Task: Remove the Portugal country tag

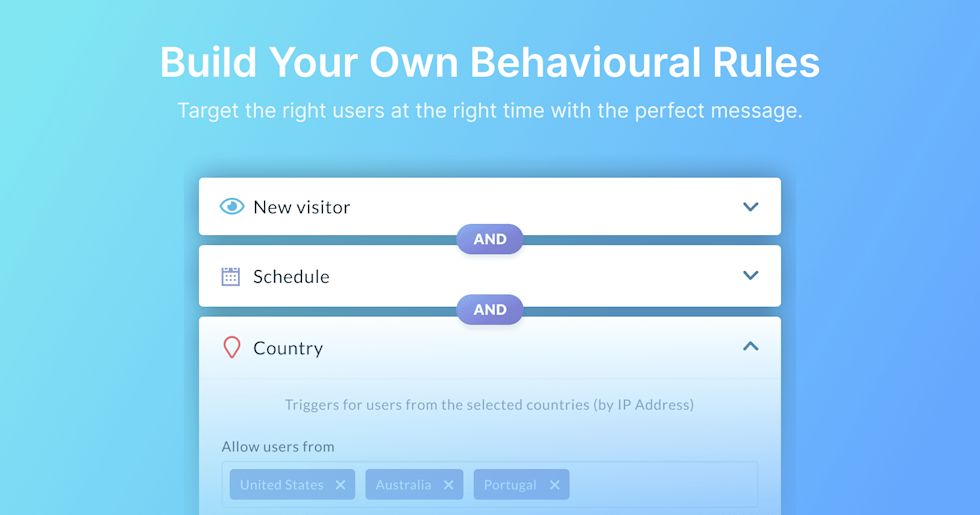Action: pyautogui.click(x=554, y=485)
